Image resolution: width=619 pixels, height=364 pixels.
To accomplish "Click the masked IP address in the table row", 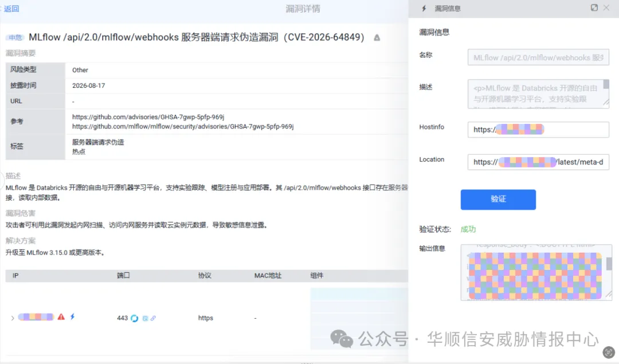I will coord(36,316).
